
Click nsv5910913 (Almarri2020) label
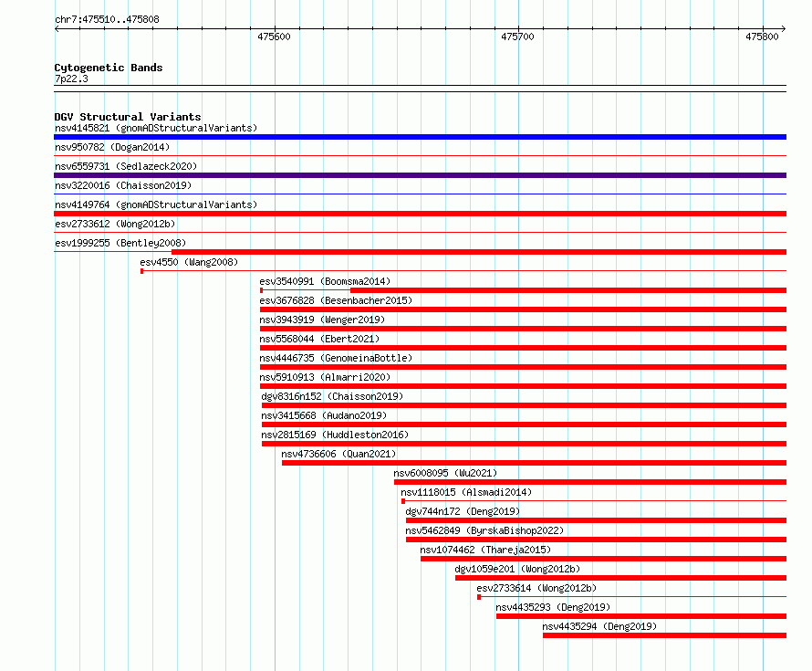point(325,377)
